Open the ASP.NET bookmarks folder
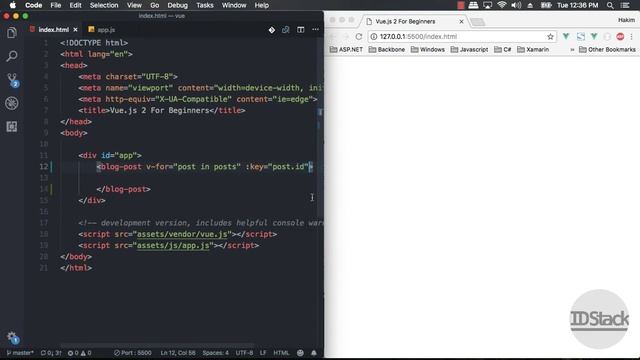 (346, 49)
